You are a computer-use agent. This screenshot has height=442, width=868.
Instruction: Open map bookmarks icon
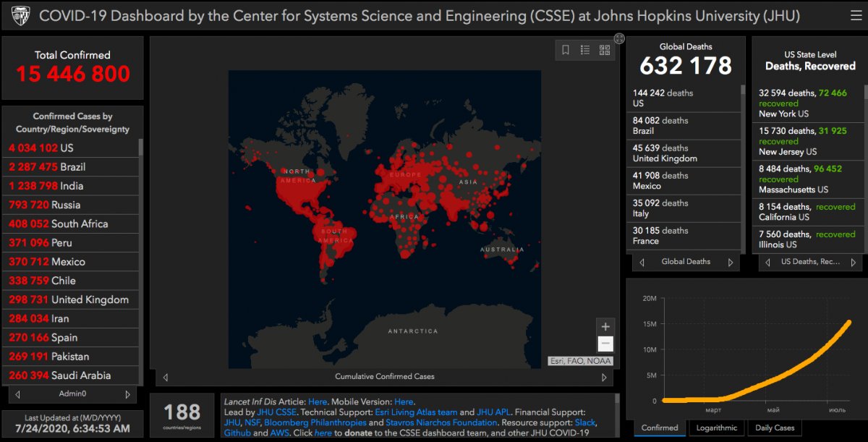[x=566, y=50]
